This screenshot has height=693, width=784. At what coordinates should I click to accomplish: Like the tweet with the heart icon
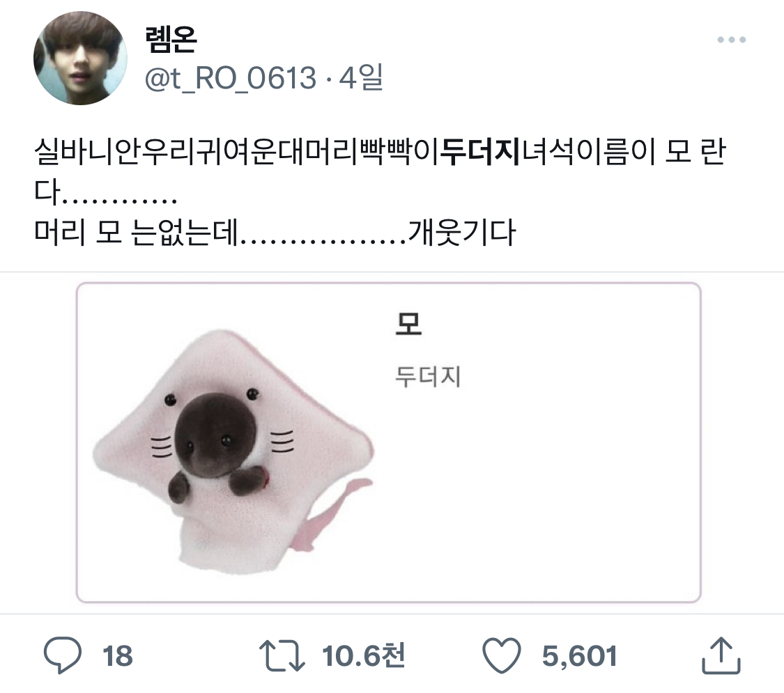pyautogui.click(x=502, y=655)
